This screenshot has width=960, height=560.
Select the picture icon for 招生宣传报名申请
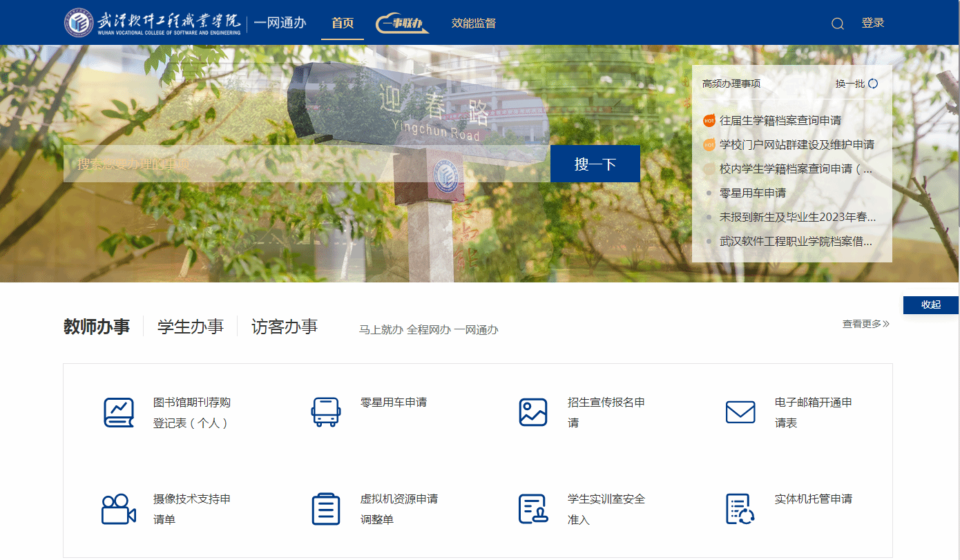tap(532, 412)
